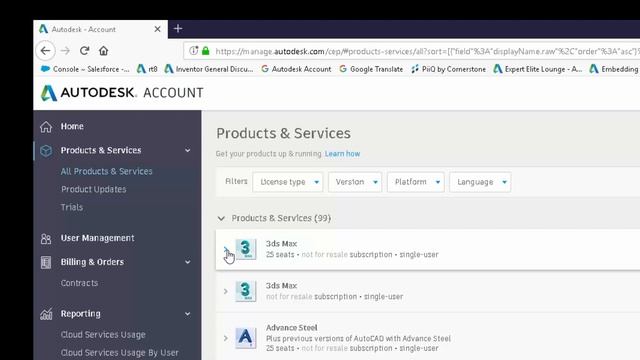
Task: Open the Embedding bookmark
Action: 614,69
